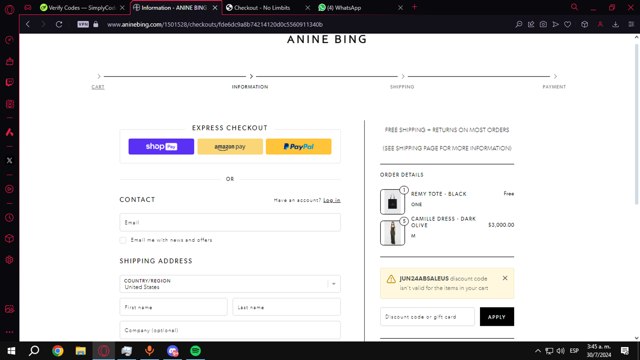Screen dimensions: 640x360
Task: Open the player icon in sidebar
Action: tap(9, 189)
